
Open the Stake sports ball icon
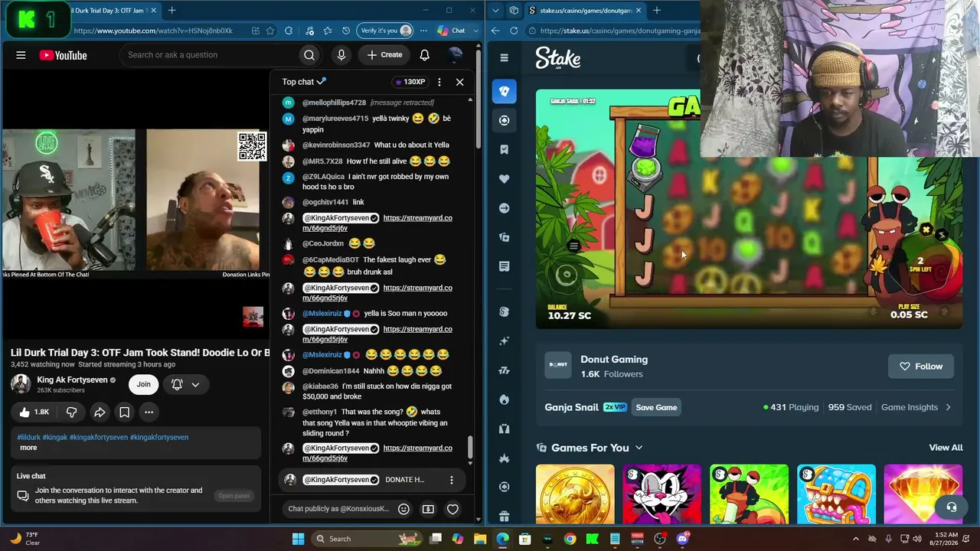tap(504, 120)
